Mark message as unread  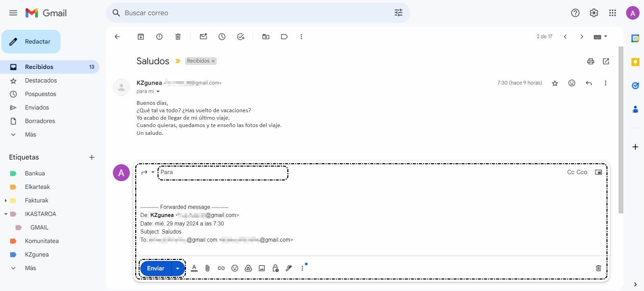203,37
